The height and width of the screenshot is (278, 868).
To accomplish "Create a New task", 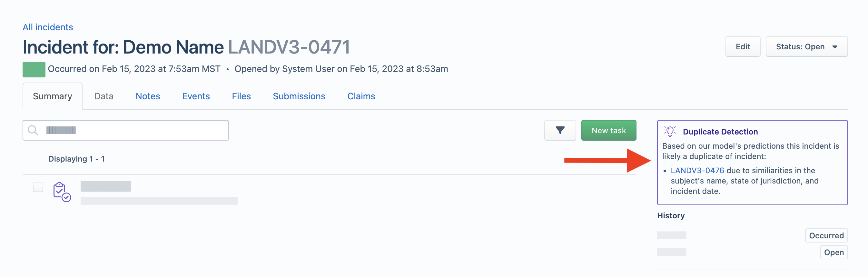I will tap(608, 130).
